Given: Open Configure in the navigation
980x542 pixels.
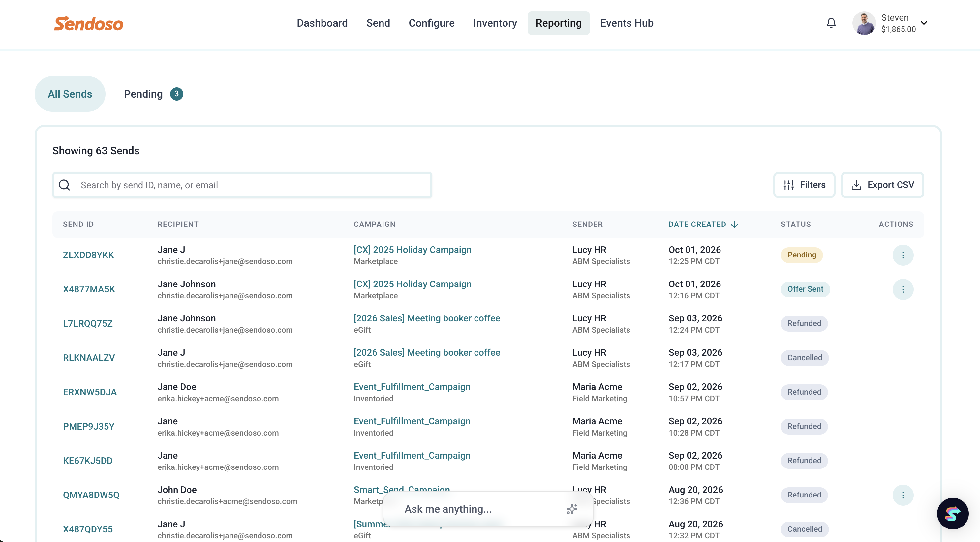Looking at the screenshot, I should point(431,23).
